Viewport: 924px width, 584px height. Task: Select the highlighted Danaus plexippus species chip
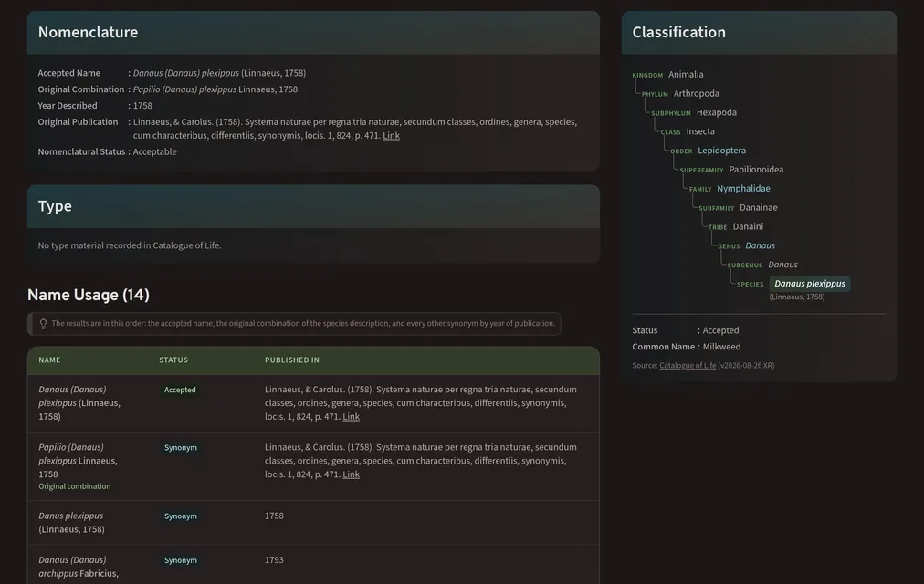(810, 284)
